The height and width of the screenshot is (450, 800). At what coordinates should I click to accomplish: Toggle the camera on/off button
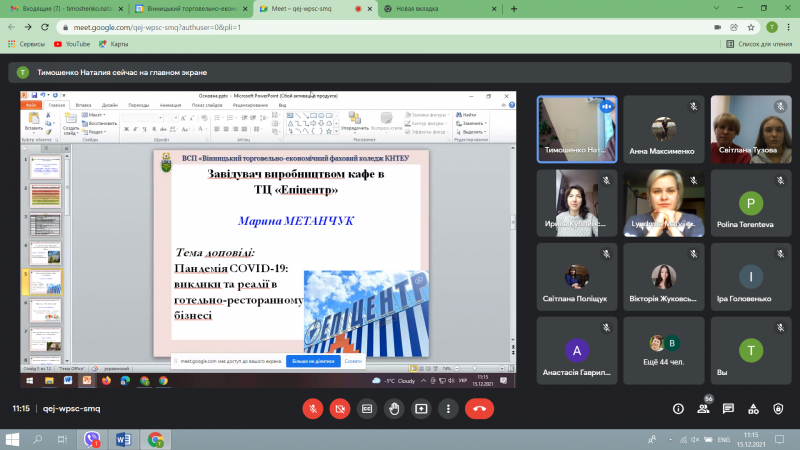point(340,409)
